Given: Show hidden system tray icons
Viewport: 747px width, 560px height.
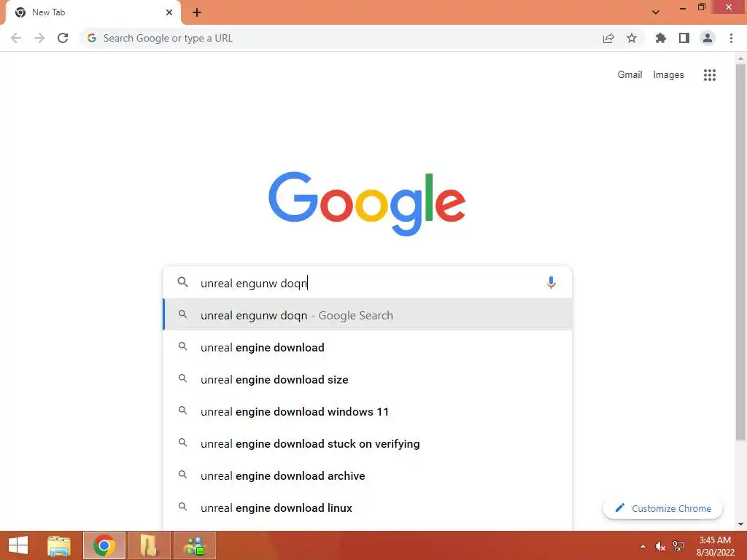Looking at the screenshot, I should [x=643, y=546].
